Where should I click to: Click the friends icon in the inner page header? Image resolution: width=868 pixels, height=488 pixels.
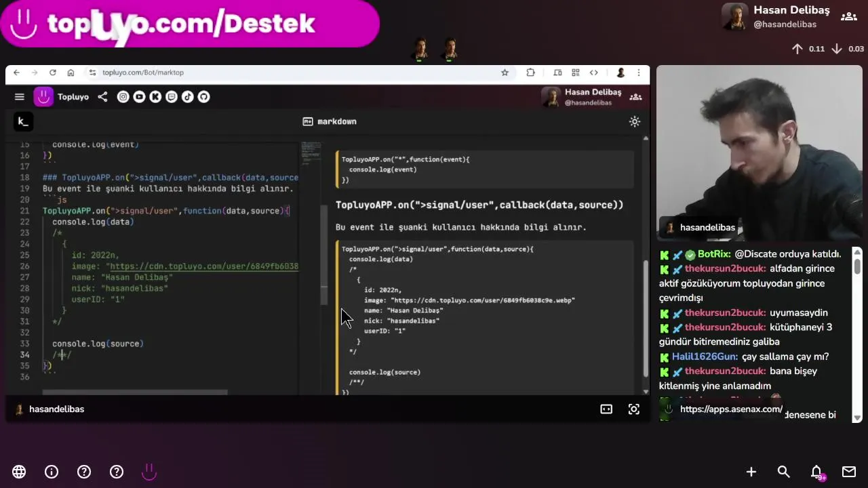click(635, 97)
